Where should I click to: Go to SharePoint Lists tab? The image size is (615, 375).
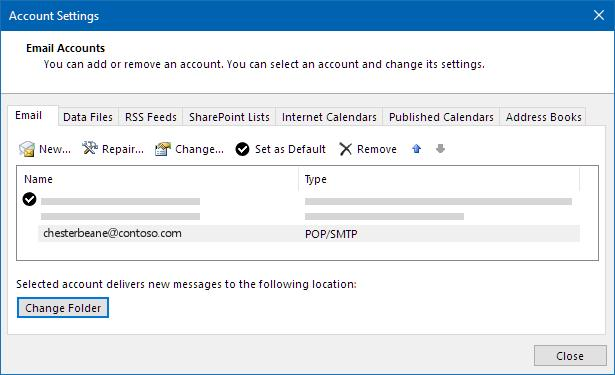tap(229, 117)
